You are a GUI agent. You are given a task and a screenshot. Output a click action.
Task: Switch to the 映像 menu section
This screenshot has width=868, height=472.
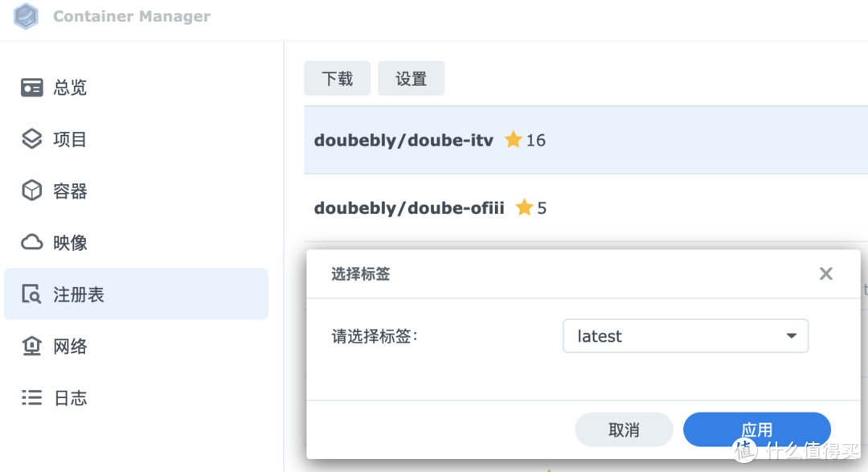pos(70,243)
